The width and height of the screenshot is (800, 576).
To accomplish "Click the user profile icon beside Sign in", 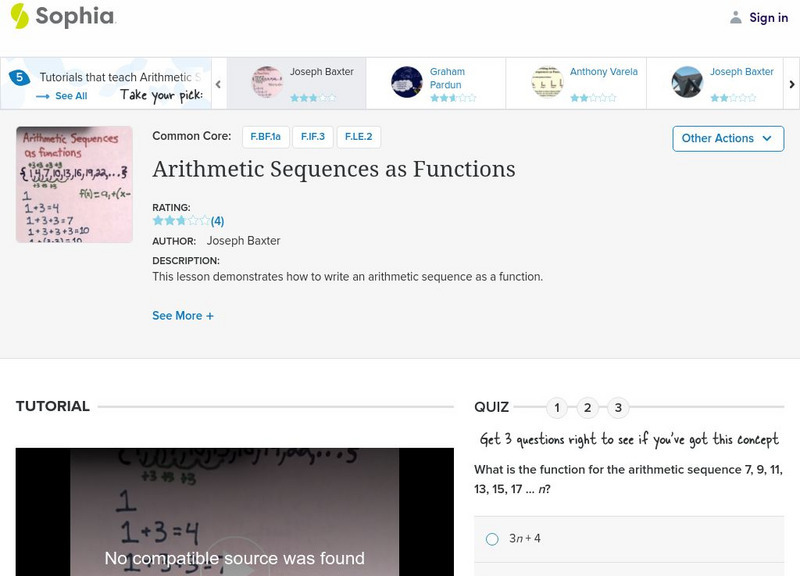I will [735, 17].
